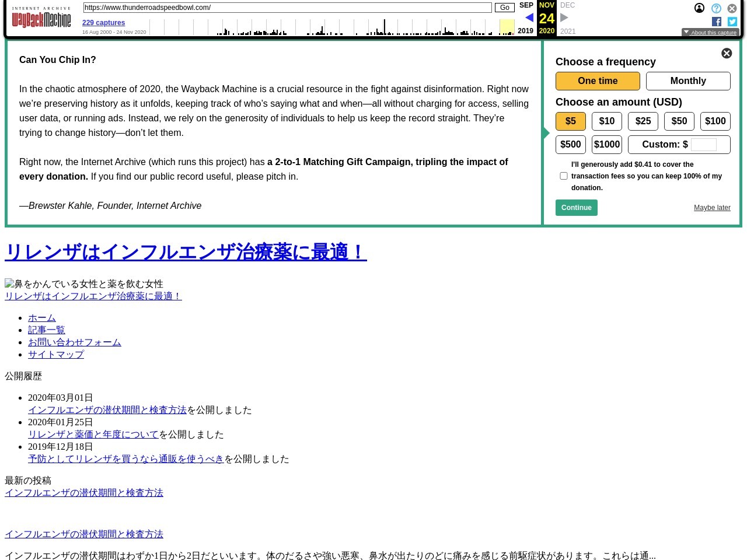
Task: Close the Wayback toolbar with X icon
Action: 732,8
